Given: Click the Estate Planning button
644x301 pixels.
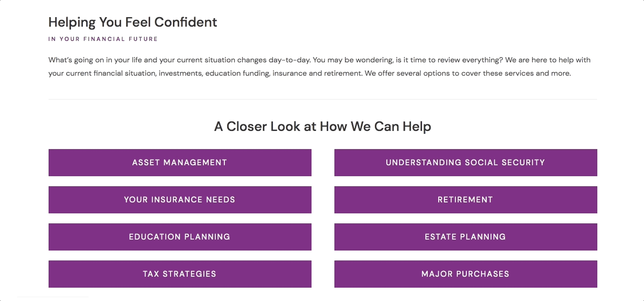Looking at the screenshot, I should click(x=465, y=237).
